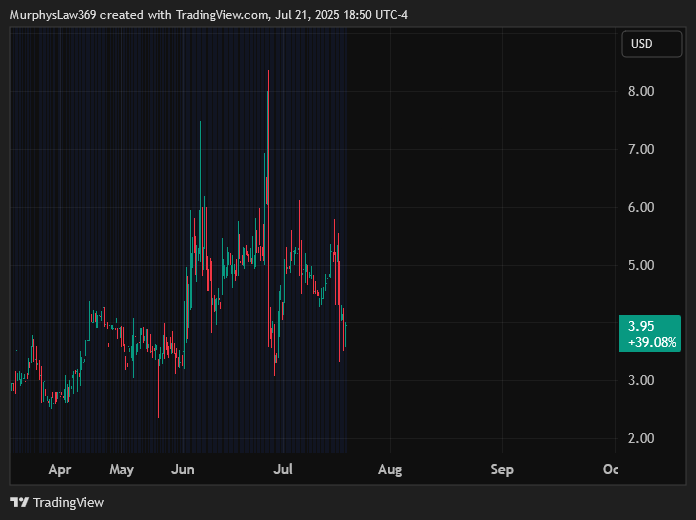Select the 8.00 price axis label
The height and width of the screenshot is (520, 696).
point(641,91)
